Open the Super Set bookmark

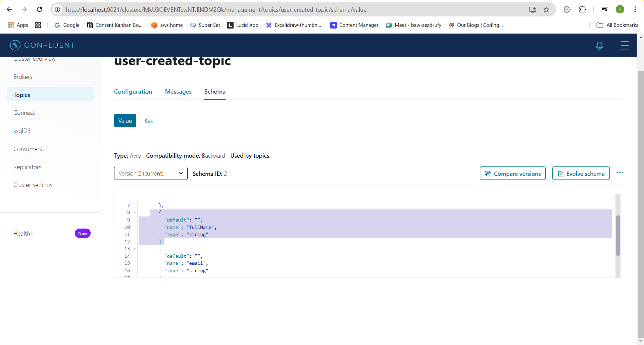point(205,25)
